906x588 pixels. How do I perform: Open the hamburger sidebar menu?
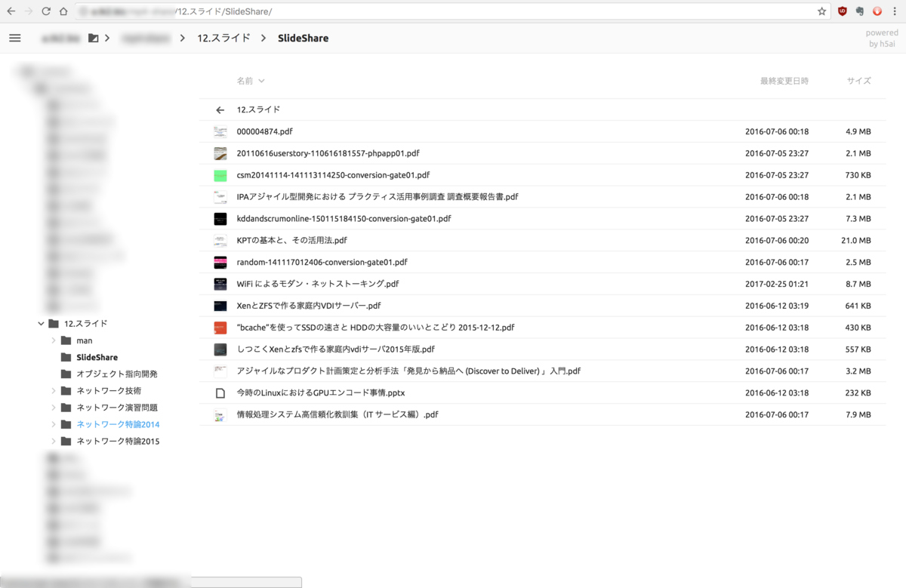[14, 38]
